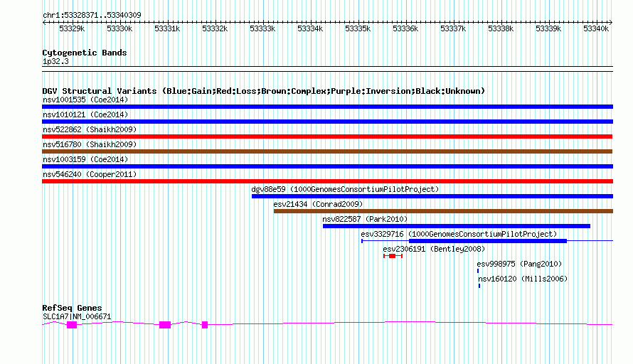
Task: Open the nsv546240 (Cooper2011) label
Action: [x=90, y=174]
